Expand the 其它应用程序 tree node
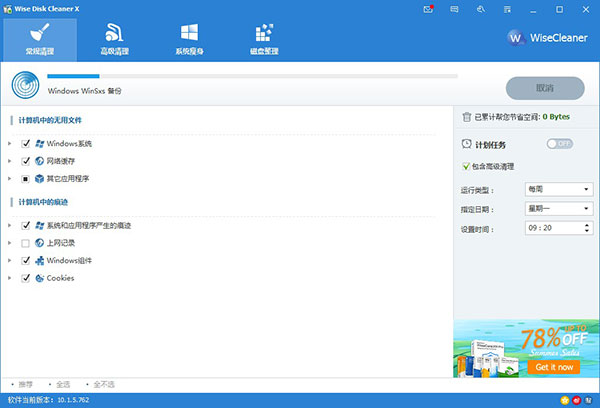This screenshot has width=600, height=408. click(10, 178)
